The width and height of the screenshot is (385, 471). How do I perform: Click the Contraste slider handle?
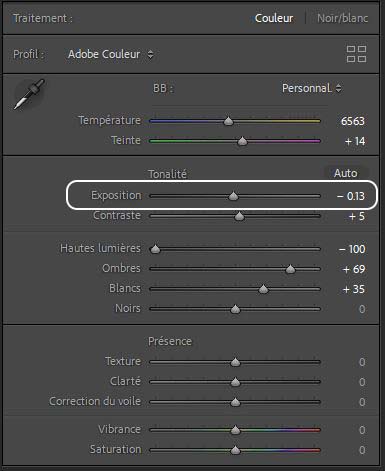(x=239, y=216)
